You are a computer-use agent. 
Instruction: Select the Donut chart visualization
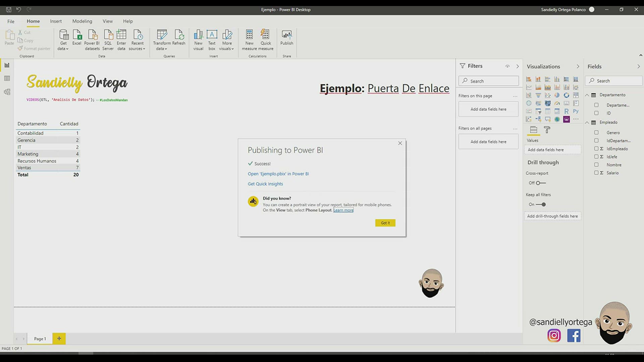point(566,95)
